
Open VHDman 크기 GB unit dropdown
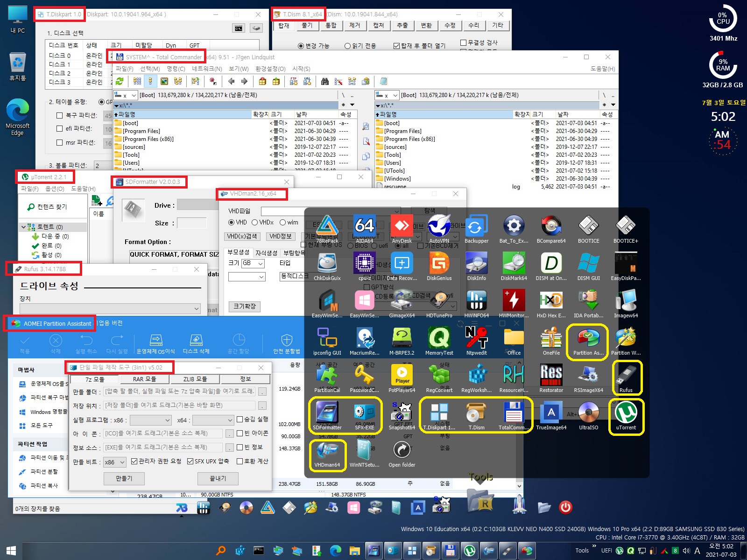[253, 263]
